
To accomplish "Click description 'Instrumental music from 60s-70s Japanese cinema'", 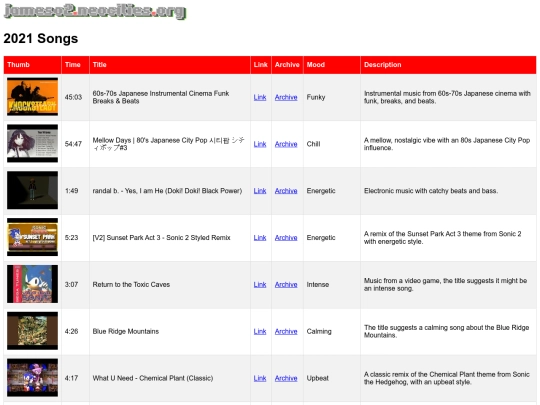I will 447,97.
